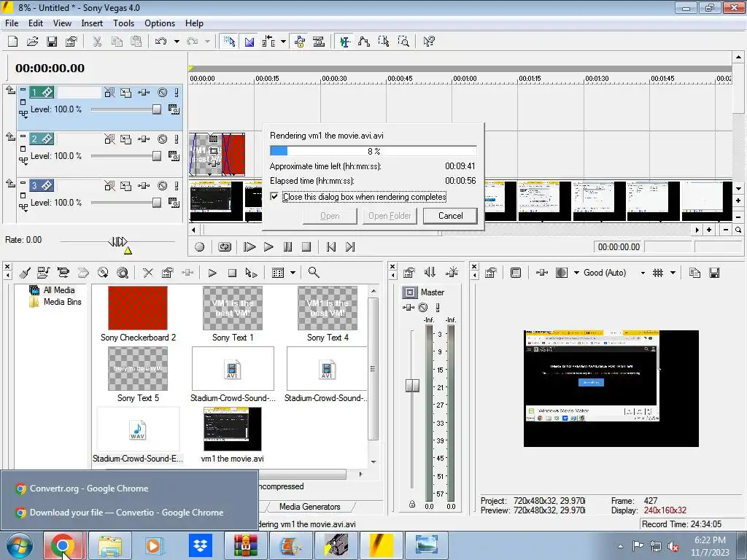Click Copy Snapshot to Clipboard icon

click(x=694, y=273)
